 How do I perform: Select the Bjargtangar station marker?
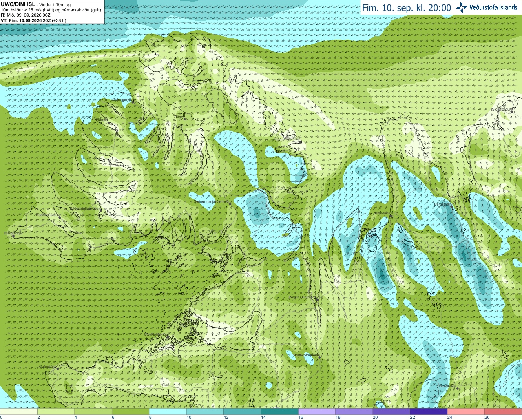click(x=13, y=236)
